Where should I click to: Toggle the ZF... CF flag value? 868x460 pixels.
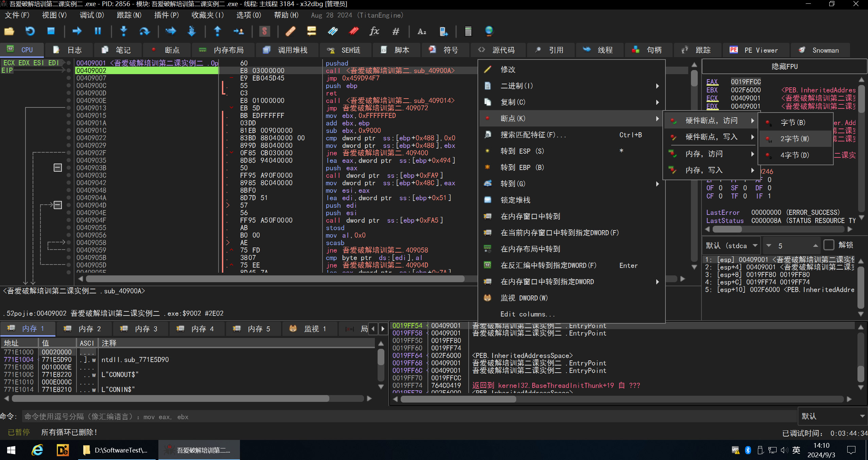[720, 196]
